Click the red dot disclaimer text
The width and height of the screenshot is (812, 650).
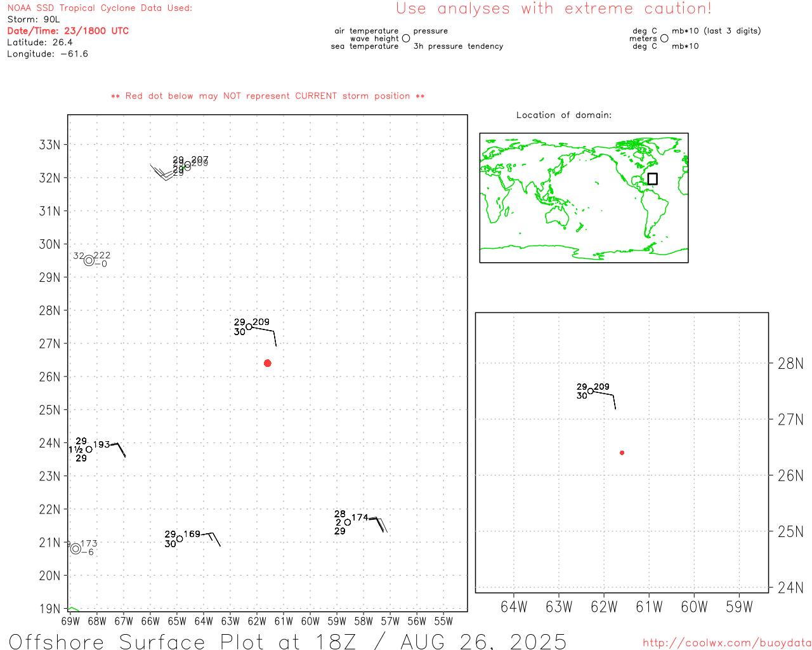pyautogui.click(x=268, y=96)
